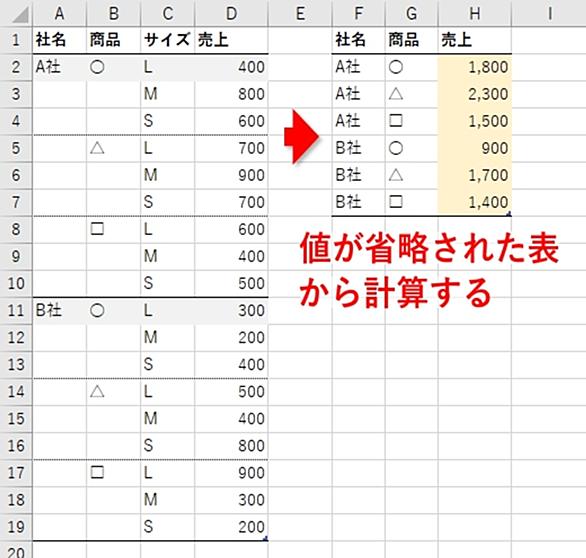Click triangle symbol in cell G3
Viewport: 586px width, 558px height.
coord(396,94)
